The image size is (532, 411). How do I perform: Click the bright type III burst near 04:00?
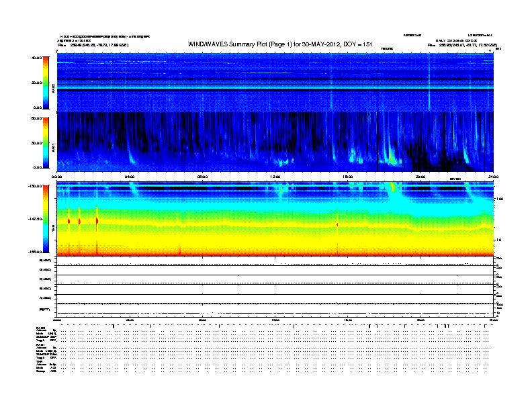pos(130,154)
